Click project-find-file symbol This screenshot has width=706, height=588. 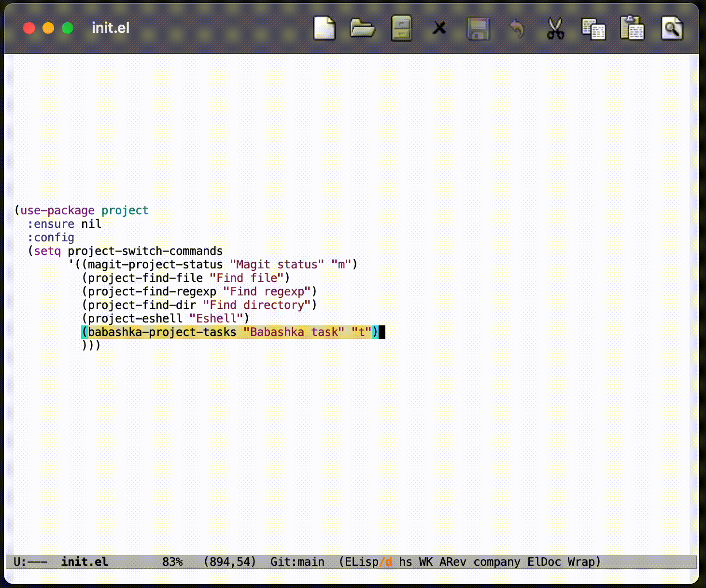[x=145, y=278]
